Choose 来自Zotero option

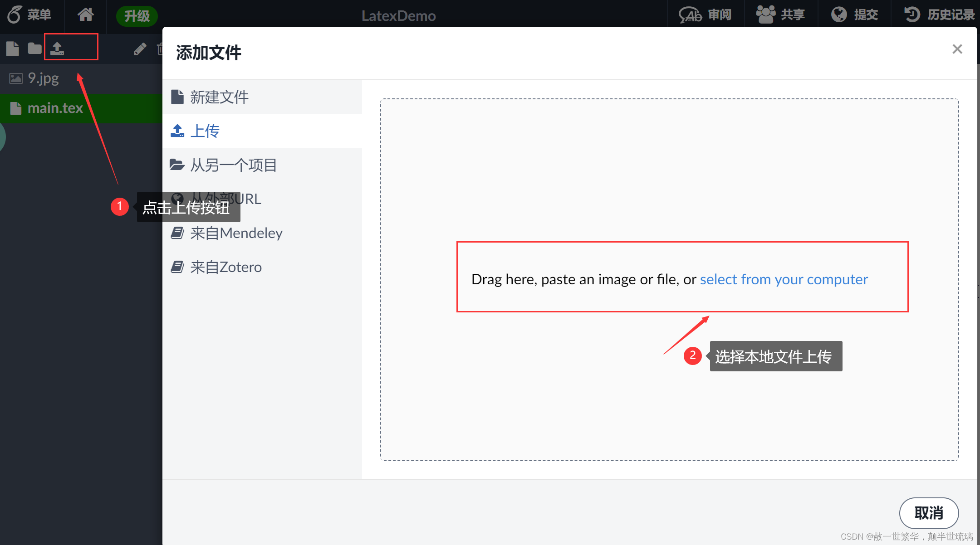coord(225,267)
